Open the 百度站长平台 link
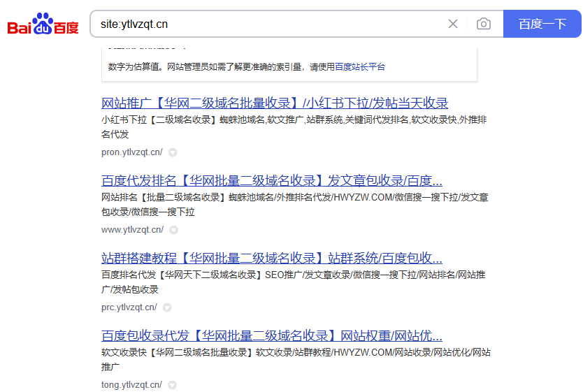Screen dimensions: 583x392 tap(360, 67)
